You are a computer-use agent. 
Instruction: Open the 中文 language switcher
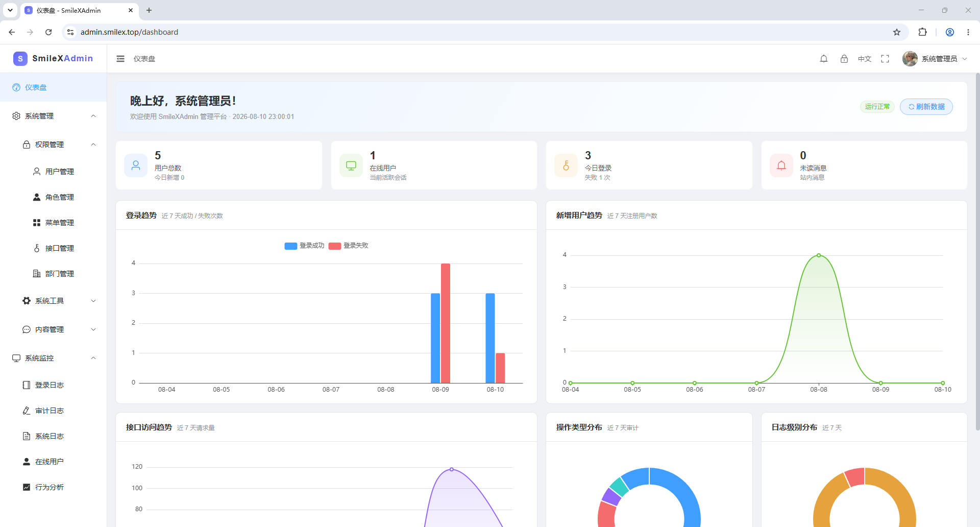tap(865, 59)
